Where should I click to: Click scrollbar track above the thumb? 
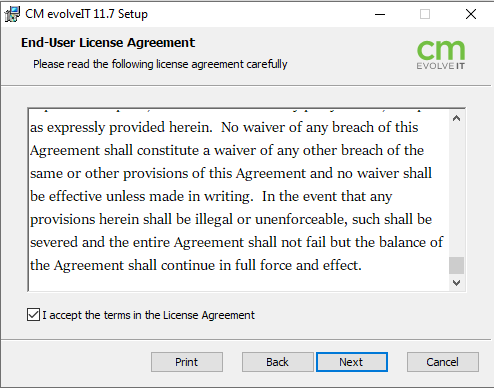[x=456, y=192]
